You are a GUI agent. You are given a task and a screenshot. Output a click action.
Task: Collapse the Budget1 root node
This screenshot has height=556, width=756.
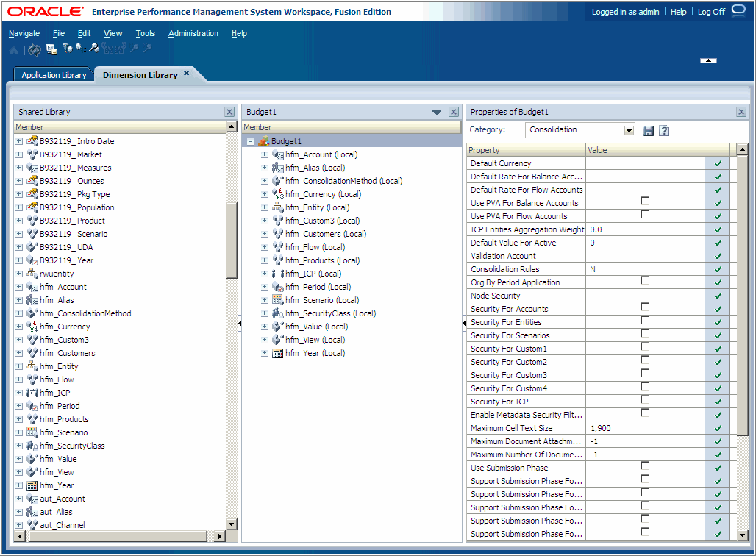pos(250,141)
